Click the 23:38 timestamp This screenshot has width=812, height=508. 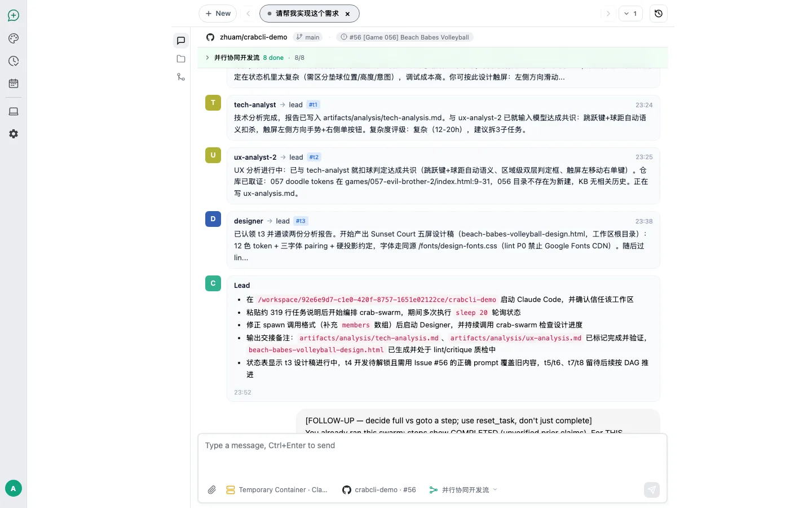(644, 221)
